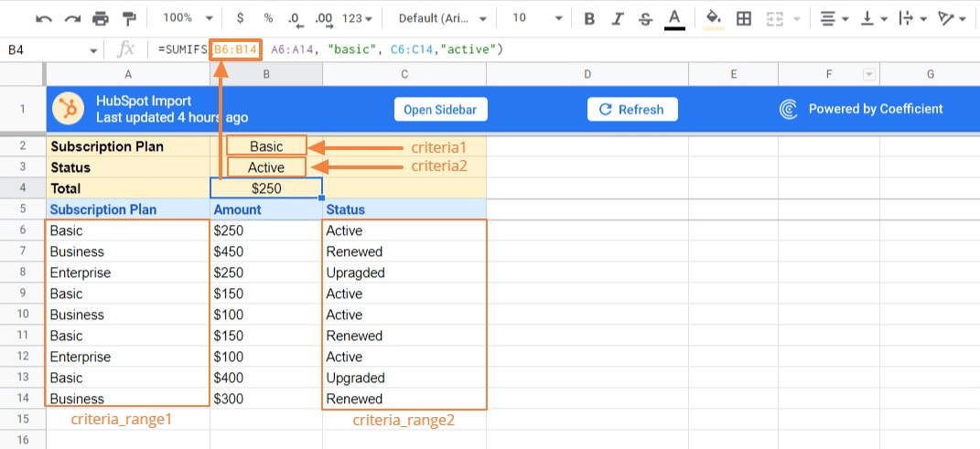Toggle italic formatting
Viewport: 980px width, 449px height.
coord(618,18)
